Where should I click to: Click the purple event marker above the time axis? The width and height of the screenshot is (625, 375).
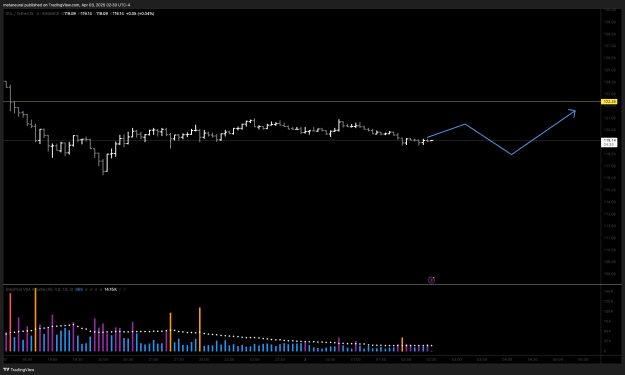pyautogui.click(x=431, y=280)
